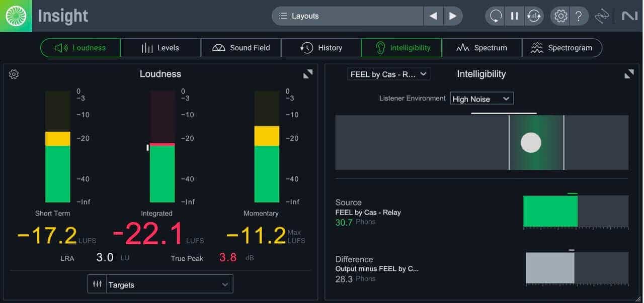Image resolution: width=644 pixels, height=303 pixels.
Task: Click the intelligibility meter circle indicator
Action: (531, 143)
